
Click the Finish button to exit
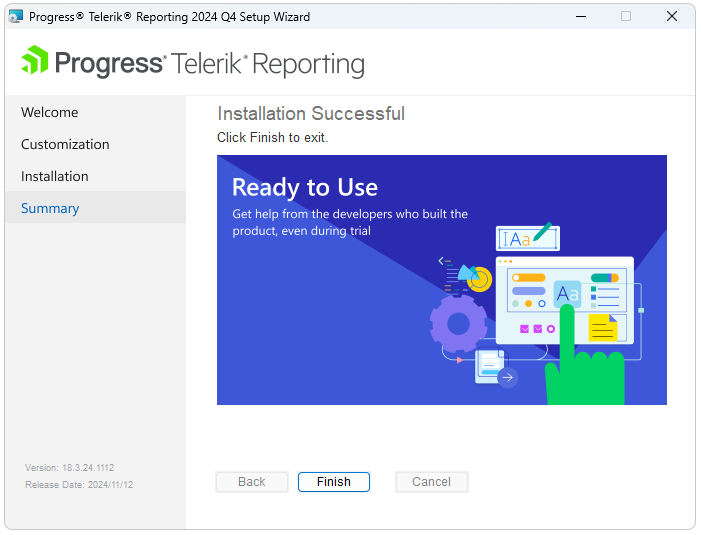pyautogui.click(x=334, y=481)
